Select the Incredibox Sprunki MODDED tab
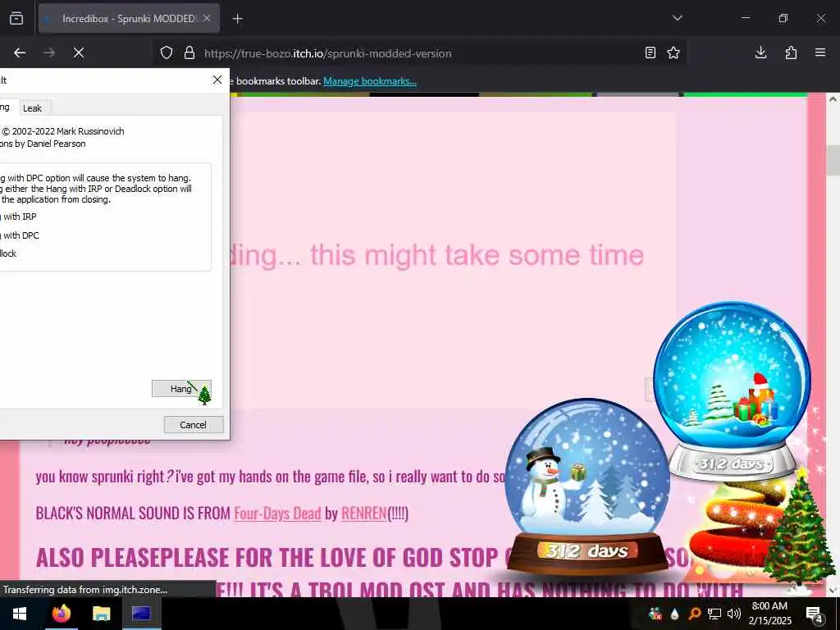Image resolution: width=840 pixels, height=630 pixels. coord(129,19)
